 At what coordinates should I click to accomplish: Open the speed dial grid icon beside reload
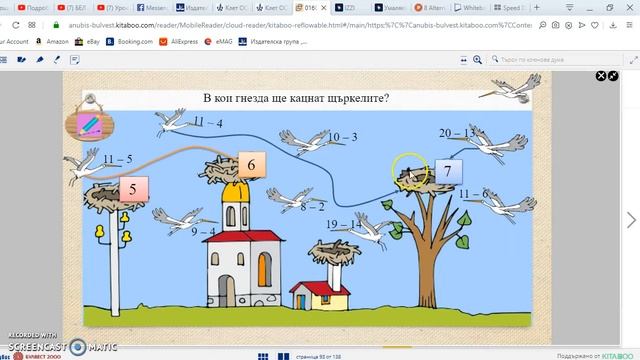[x=32, y=25]
